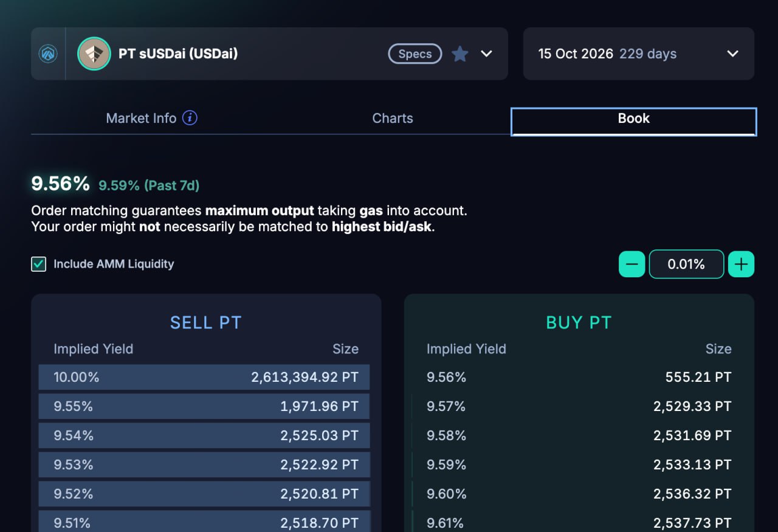Expand the PT sUSDai market dropdown

pyautogui.click(x=486, y=54)
